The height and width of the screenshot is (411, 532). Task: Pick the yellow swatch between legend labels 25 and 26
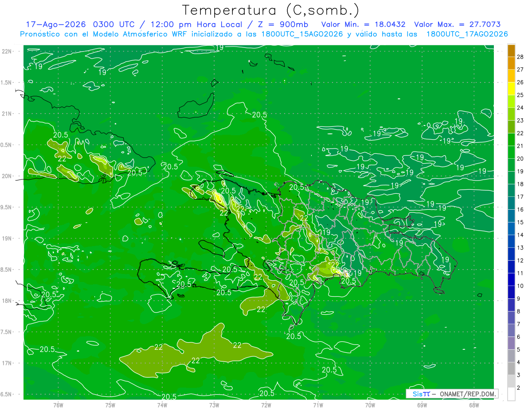511,89
